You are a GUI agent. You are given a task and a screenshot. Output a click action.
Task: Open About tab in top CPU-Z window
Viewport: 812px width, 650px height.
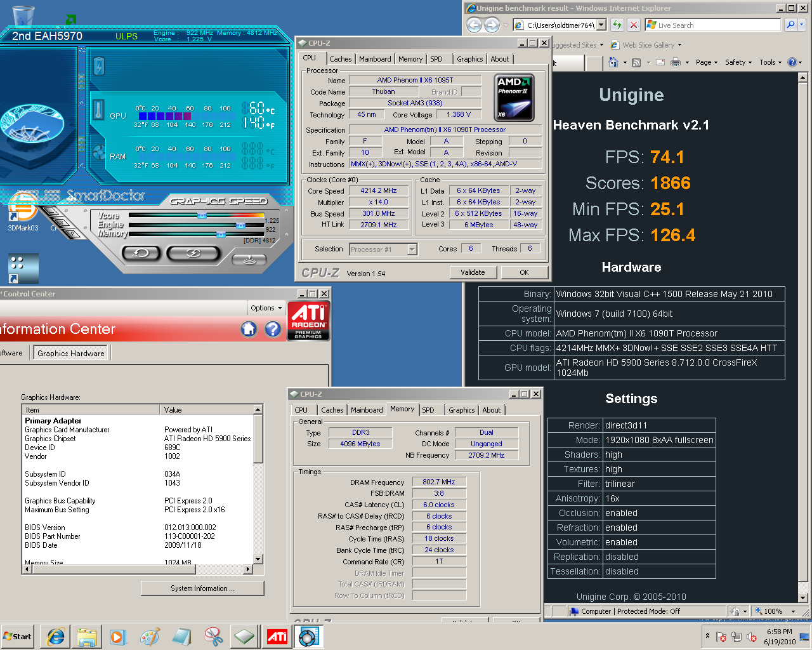500,59
